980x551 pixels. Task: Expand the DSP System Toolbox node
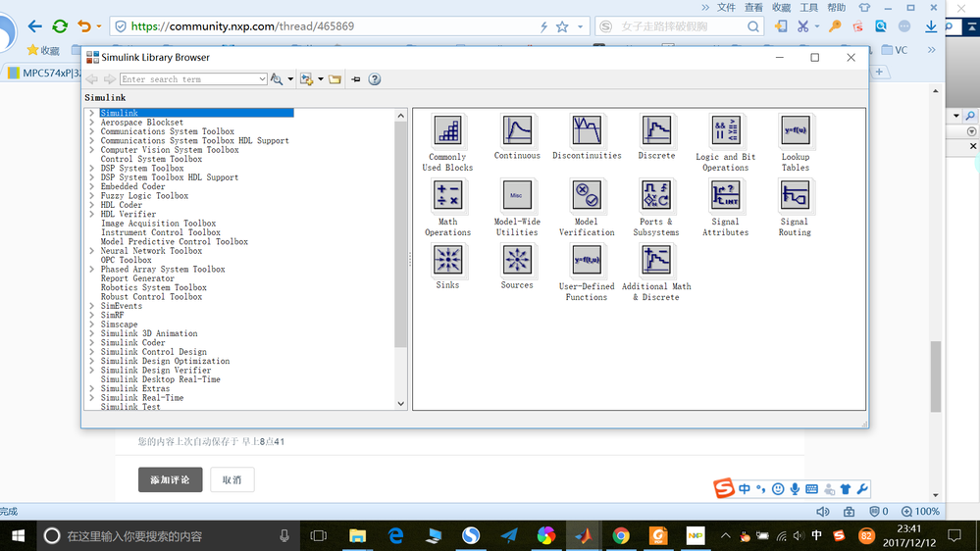click(92, 168)
